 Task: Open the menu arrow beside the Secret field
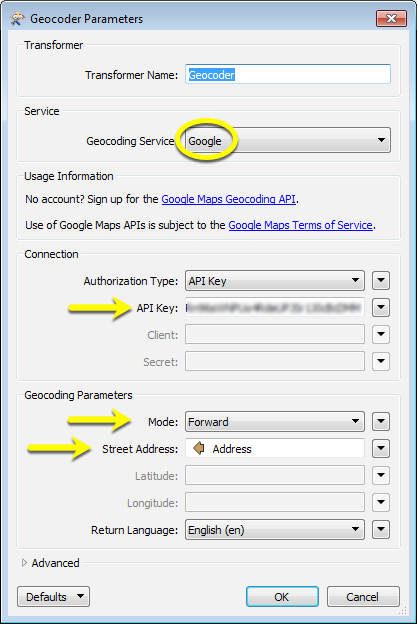(x=381, y=361)
